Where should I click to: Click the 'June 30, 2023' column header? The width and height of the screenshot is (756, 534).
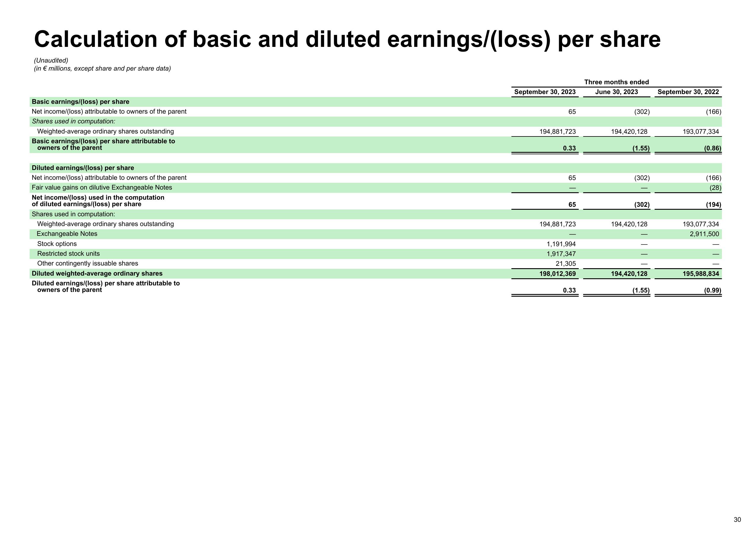pyautogui.click(x=616, y=92)
